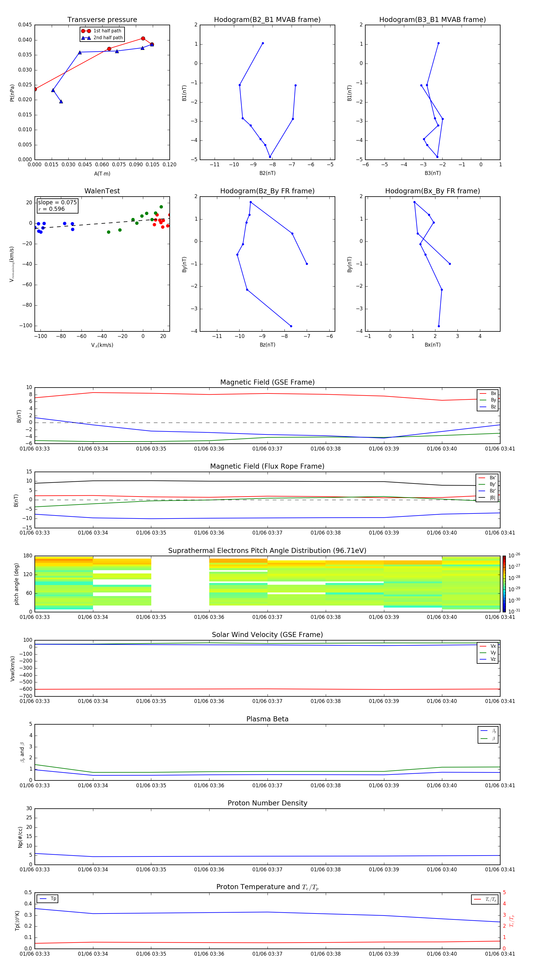
Task: Select the 'r = 0.596' annotation
Action: coord(51,209)
